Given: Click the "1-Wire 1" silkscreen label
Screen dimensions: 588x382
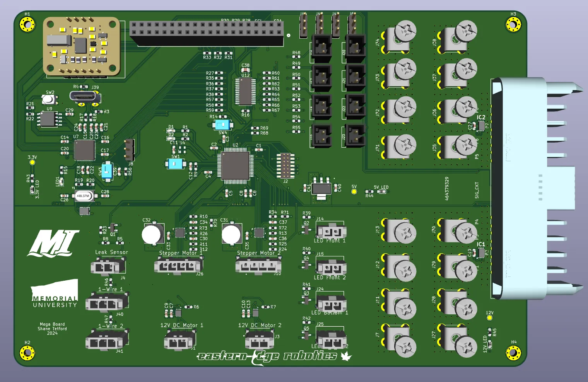Looking at the screenshot, I should pyautogui.click(x=111, y=289).
